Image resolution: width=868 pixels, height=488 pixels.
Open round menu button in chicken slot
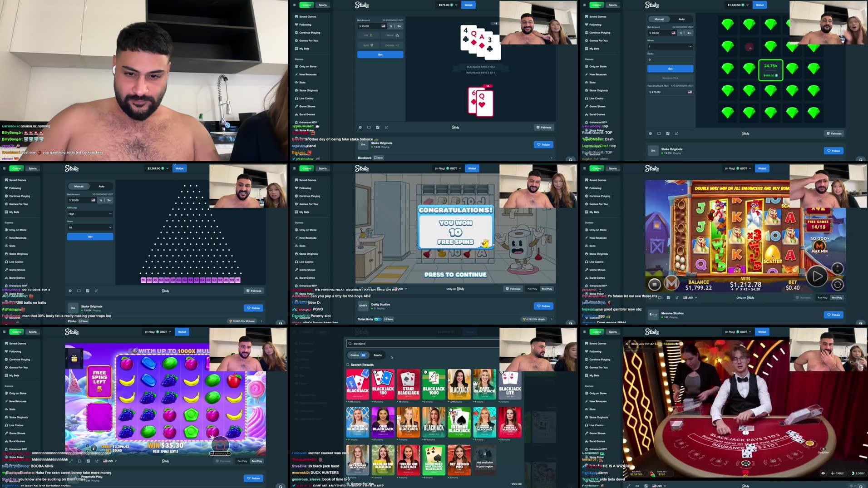point(654,284)
